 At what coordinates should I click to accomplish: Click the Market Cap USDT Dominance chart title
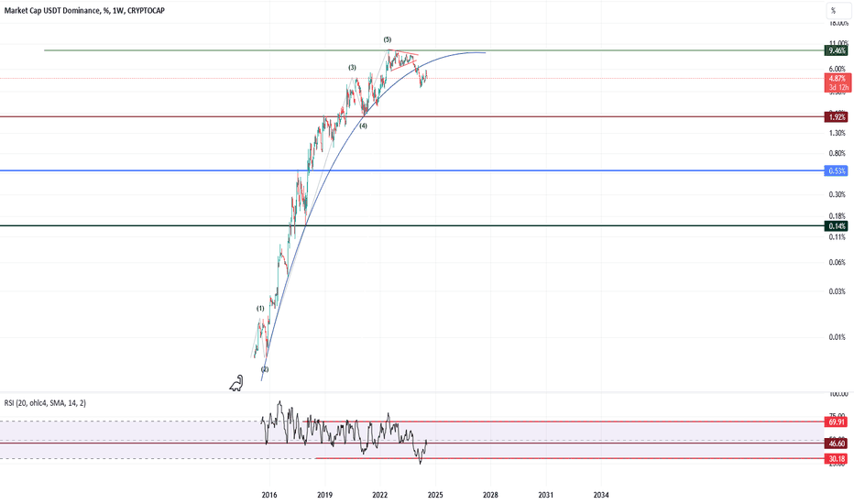click(x=84, y=10)
